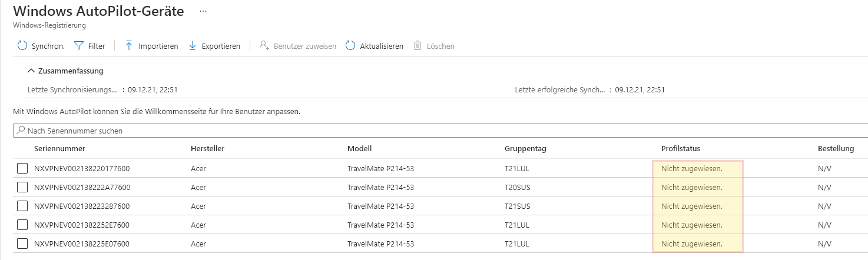Tick checkbox for serial NXVPNEV002138220177600

click(22, 169)
